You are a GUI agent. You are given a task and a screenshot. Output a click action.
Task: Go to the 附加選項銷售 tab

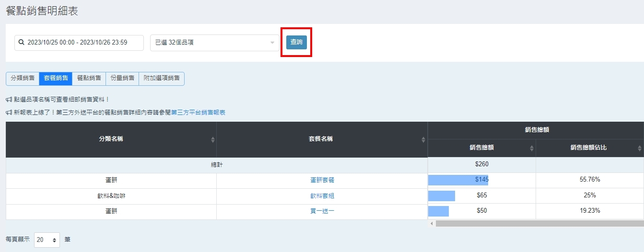(x=162, y=79)
